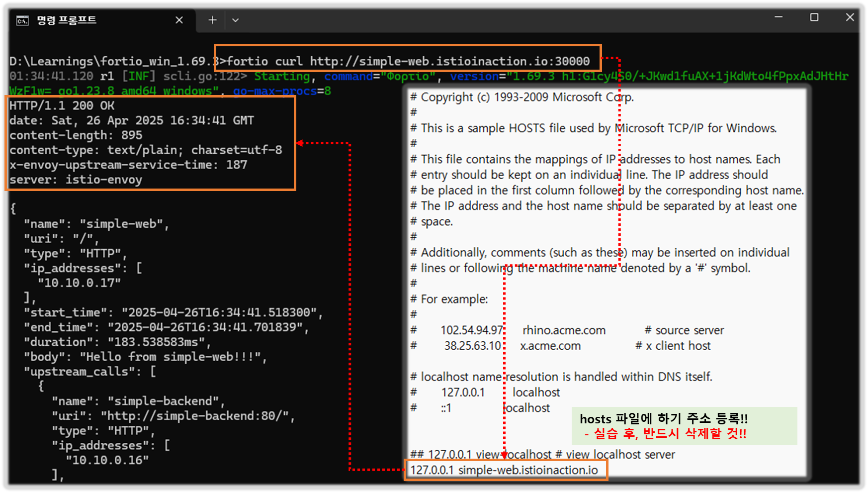Screen dimensions: 868x493
Task: Click the '"upstream_calls": [' line
Action: (x=90, y=372)
